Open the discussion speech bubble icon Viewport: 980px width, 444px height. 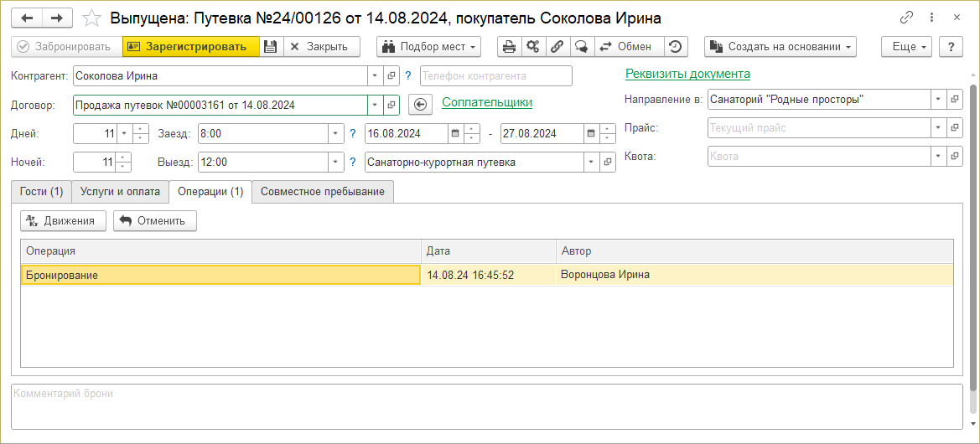(x=580, y=47)
